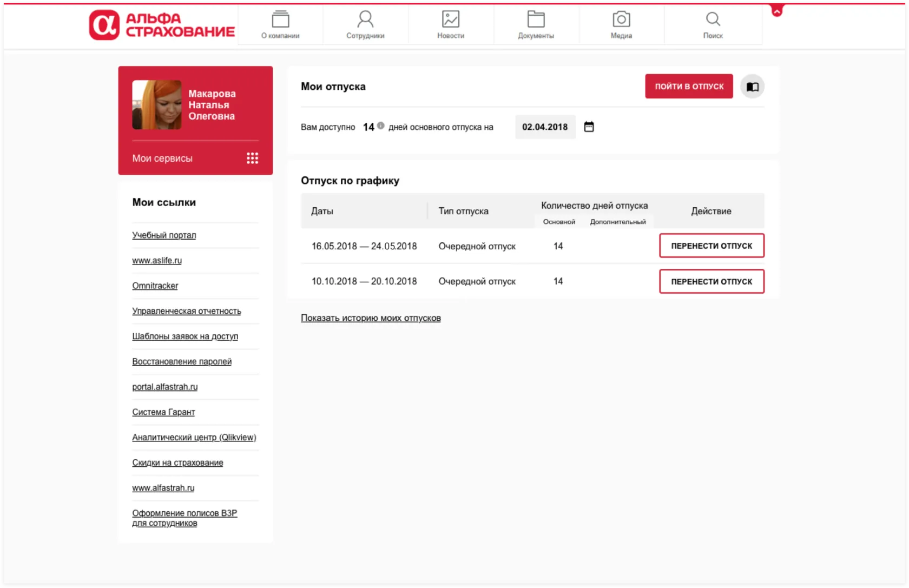Click the Основной sub-header
This screenshot has width=909, height=588.
click(559, 222)
